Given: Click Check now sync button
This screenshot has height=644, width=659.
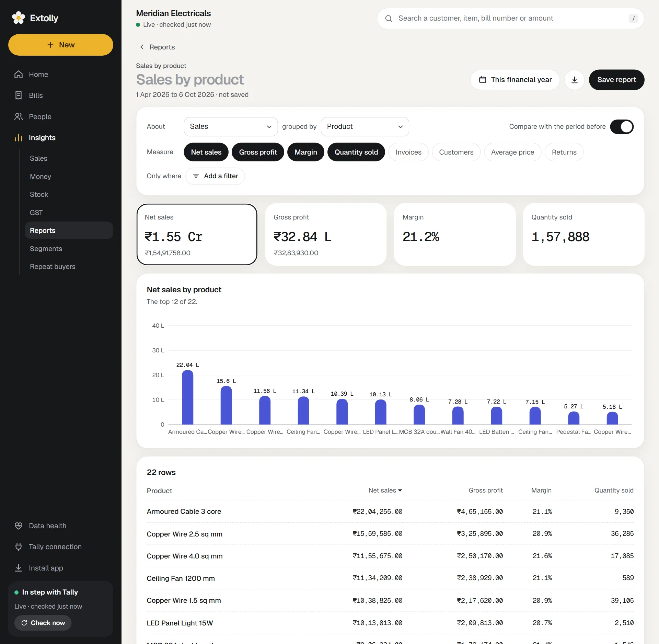Looking at the screenshot, I should click(x=43, y=623).
